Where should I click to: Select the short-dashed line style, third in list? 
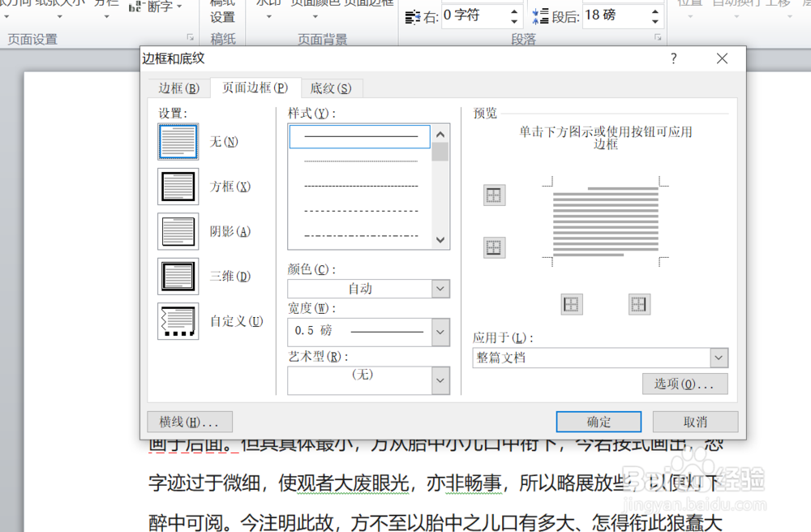pyautogui.click(x=360, y=187)
